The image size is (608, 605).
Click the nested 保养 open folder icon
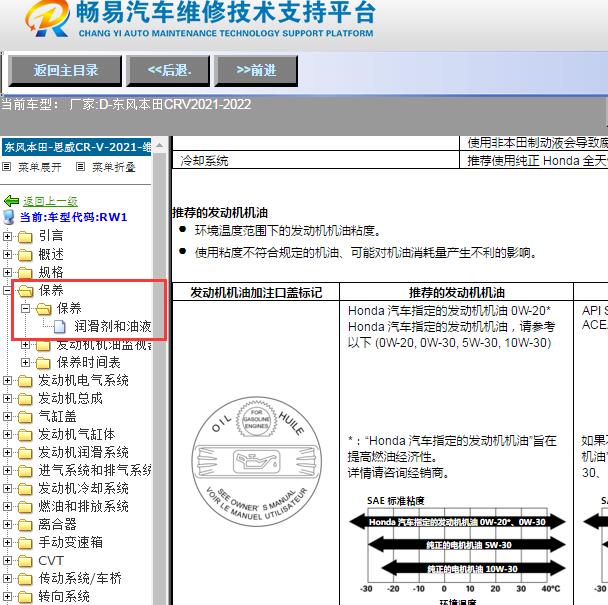tap(44, 309)
